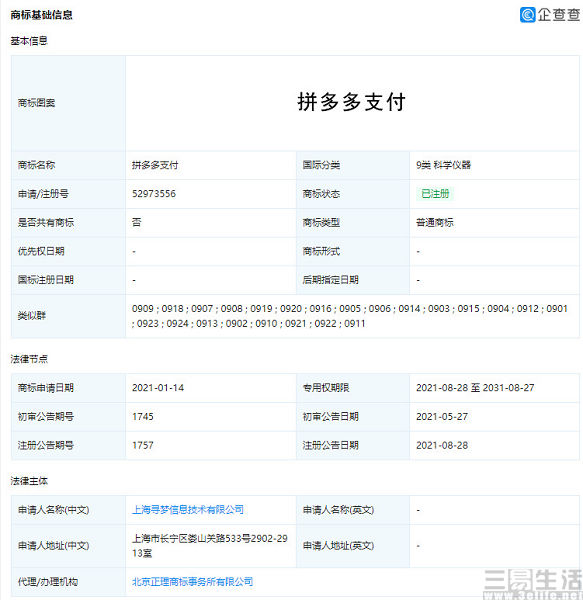Select exclusive period 2021-08-28 至 2031-08-27

click(x=475, y=388)
